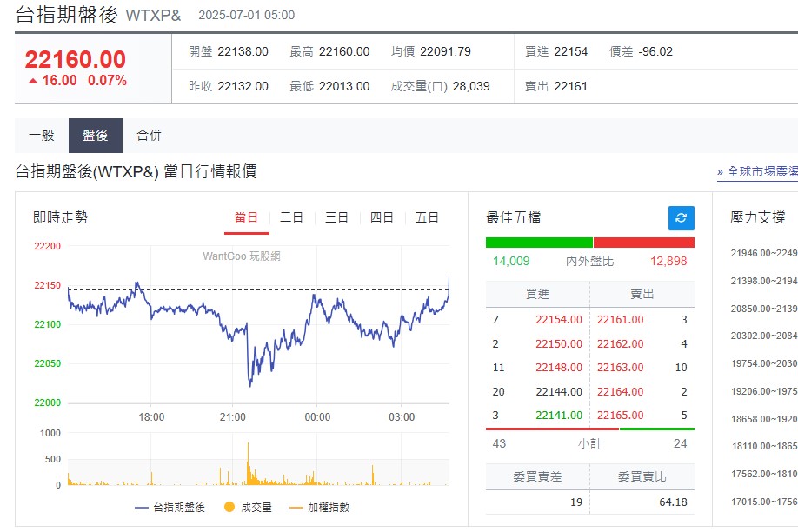Click the 22100 price axis label
The image size is (798, 532).
47,325
